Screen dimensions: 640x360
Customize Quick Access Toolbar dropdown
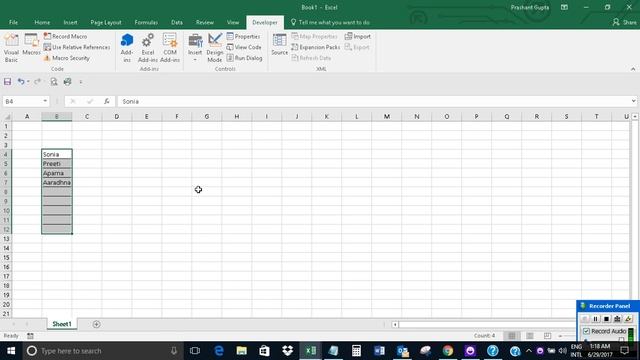(x=81, y=82)
